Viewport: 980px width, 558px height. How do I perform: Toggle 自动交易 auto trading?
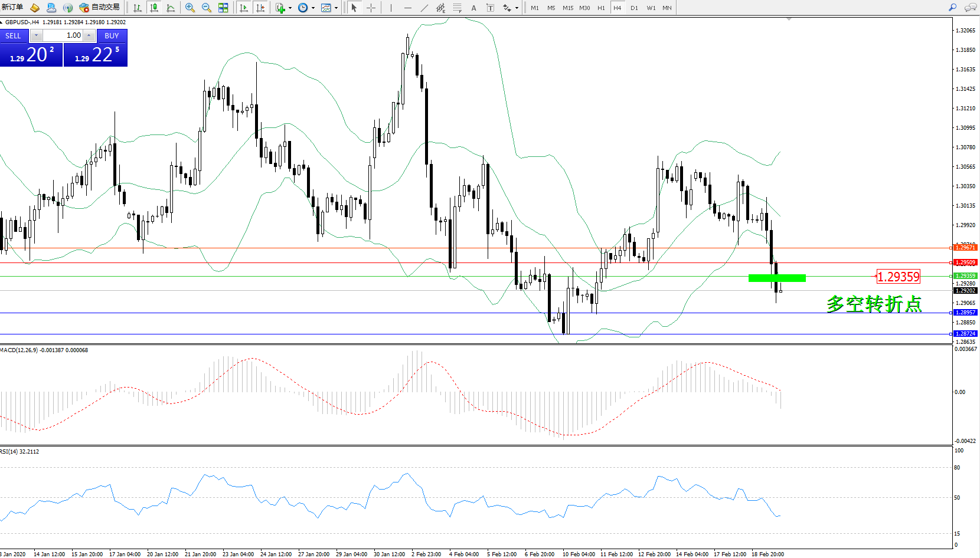point(99,8)
